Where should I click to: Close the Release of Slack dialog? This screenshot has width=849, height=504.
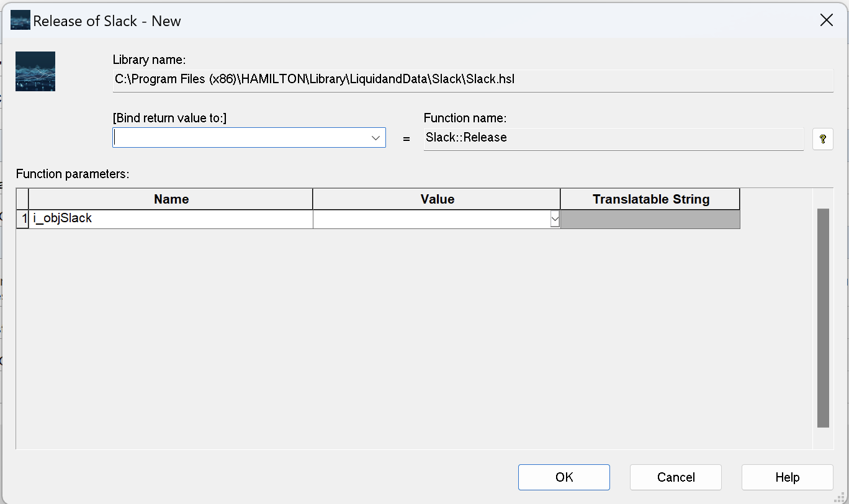[x=827, y=20]
